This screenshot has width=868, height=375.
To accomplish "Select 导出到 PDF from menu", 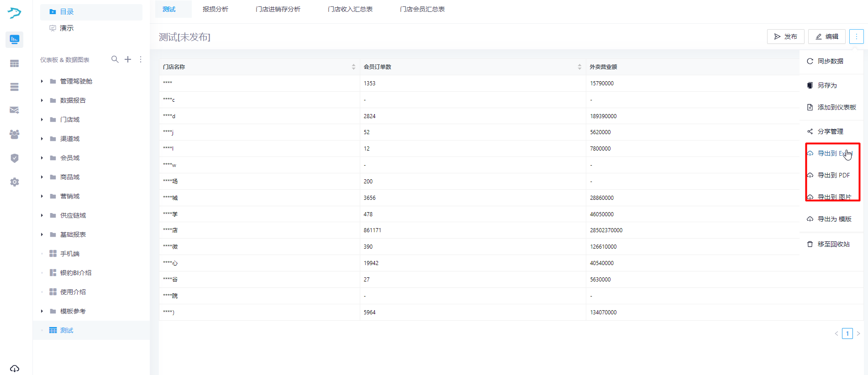I will (x=833, y=175).
